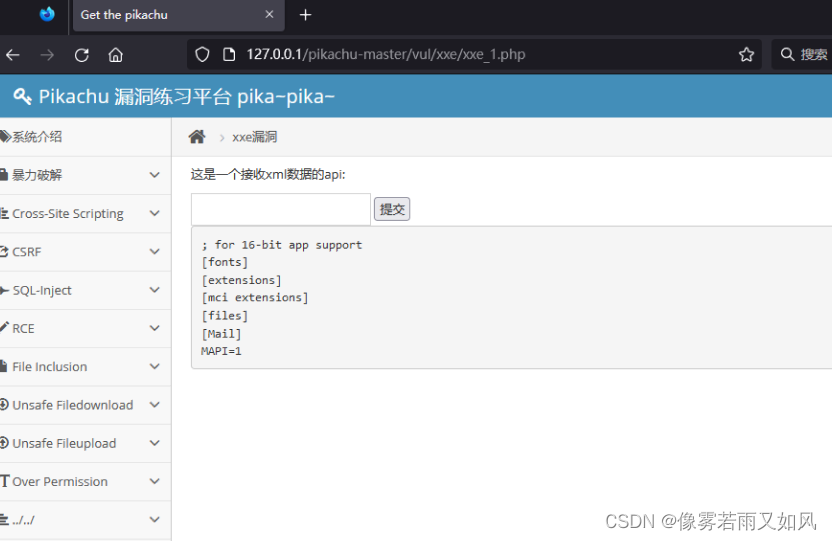Click the [files] output line

click(224, 316)
